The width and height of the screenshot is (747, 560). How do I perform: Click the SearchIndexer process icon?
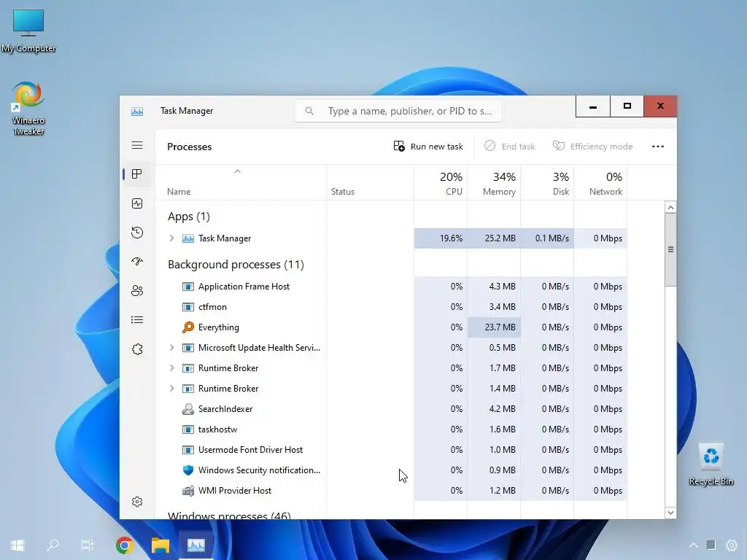click(188, 409)
